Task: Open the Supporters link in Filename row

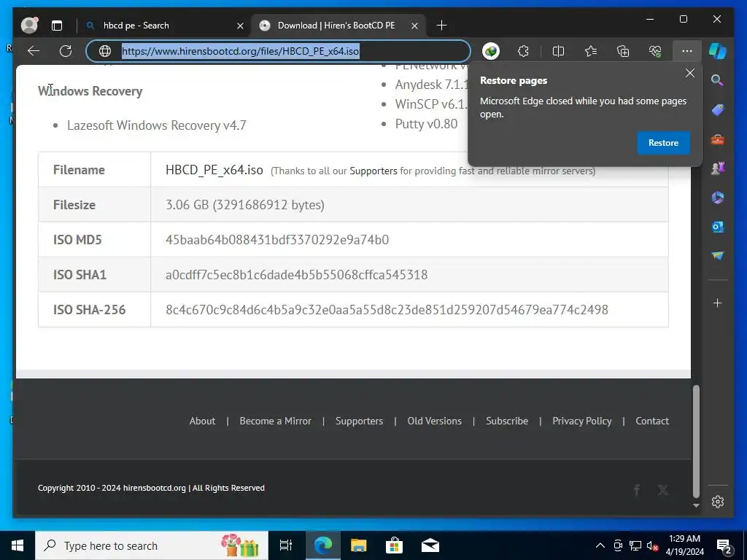Action: coord(373,171)
